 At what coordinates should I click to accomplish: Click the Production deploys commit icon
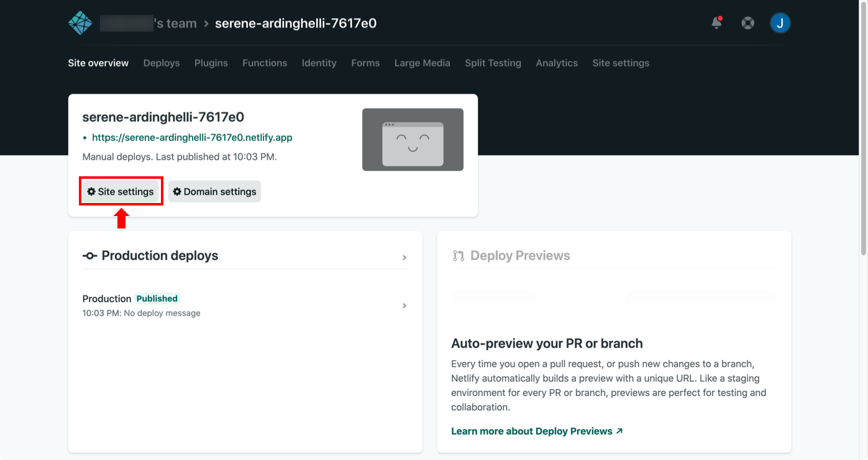(90, 256)
